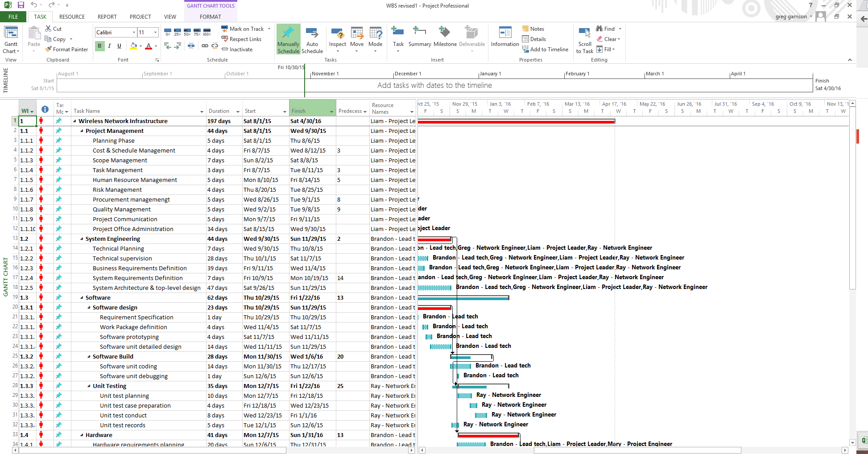Viewport: 868px width, 454px height.
Task: Open the Task Name column filter dropdown
Action: pyautogui.click(x=202, y=111)
